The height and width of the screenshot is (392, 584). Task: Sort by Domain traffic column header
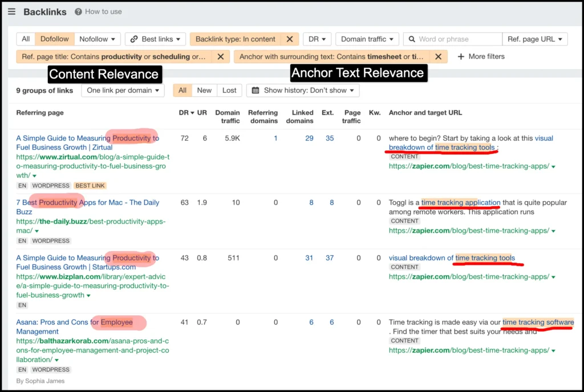227,116
